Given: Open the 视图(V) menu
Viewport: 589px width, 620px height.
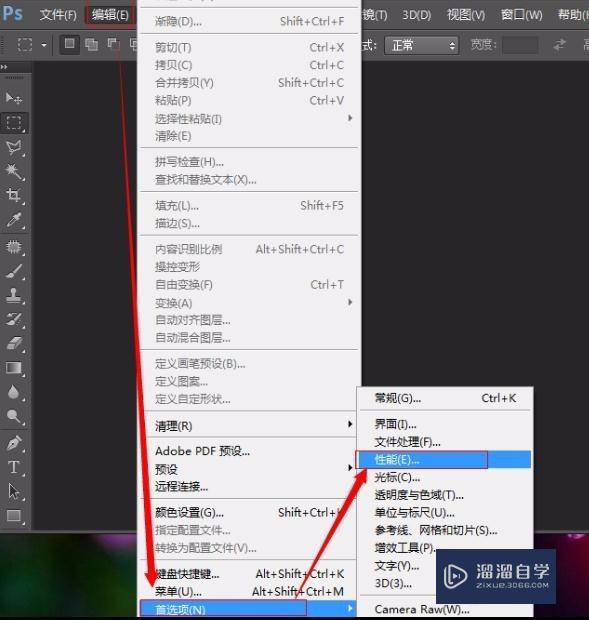Looking at the screenshot, I should point(466,15).
